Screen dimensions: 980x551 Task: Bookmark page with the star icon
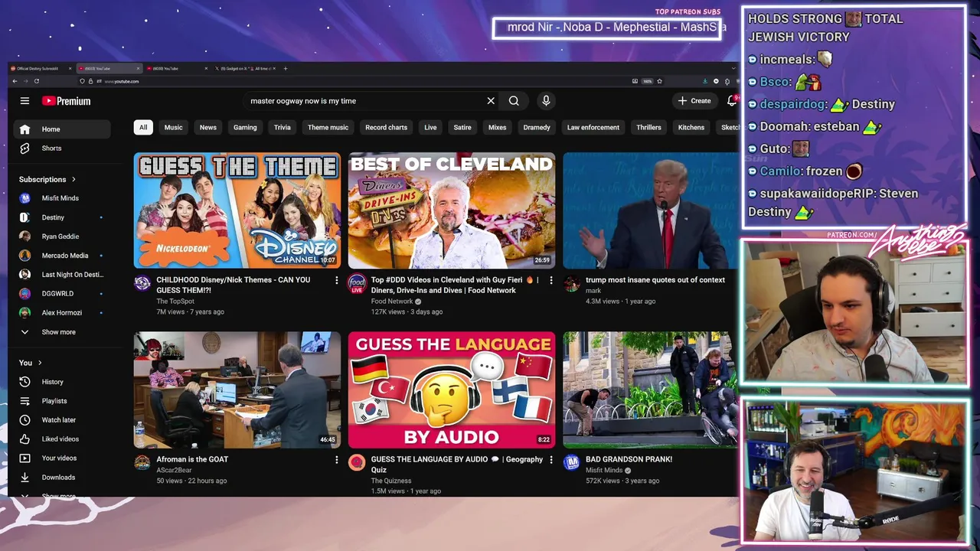(x=659, y=81)
